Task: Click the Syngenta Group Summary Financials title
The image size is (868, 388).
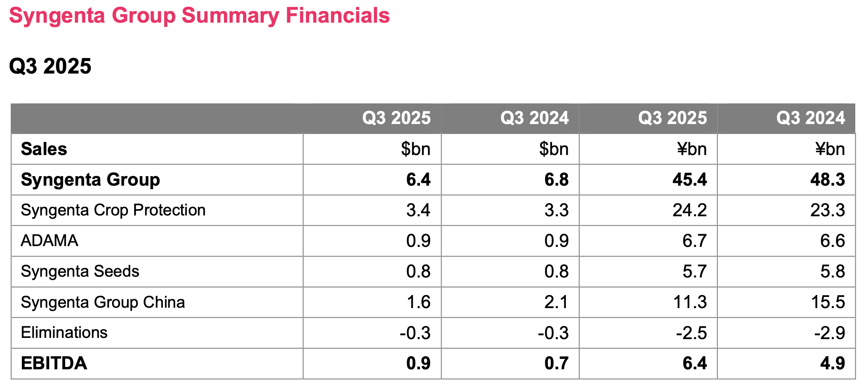Action: click(199, 16)
